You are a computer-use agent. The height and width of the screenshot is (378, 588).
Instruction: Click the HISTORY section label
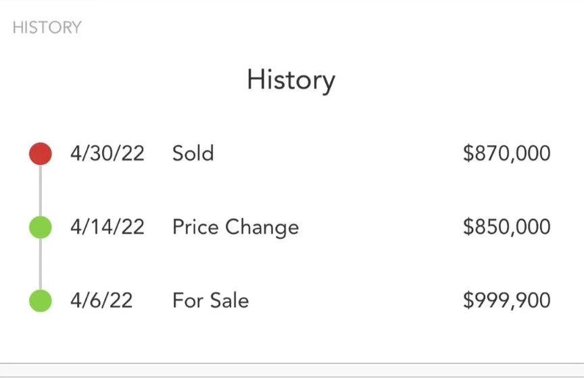(47, 28)
